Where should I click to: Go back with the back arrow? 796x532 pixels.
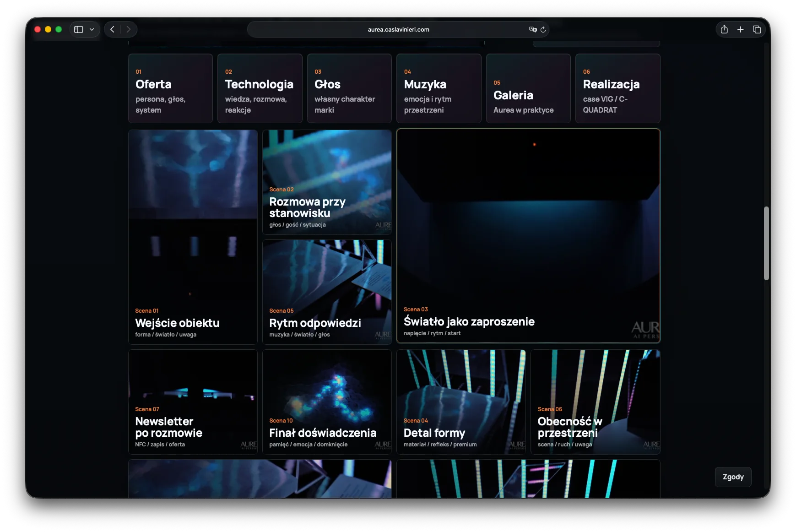click(x=112, y=29)
